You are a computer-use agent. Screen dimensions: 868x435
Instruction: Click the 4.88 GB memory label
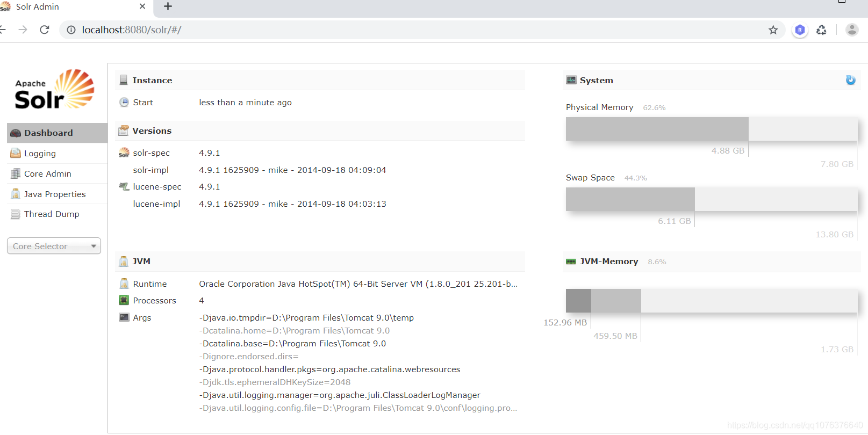point(728,150)
